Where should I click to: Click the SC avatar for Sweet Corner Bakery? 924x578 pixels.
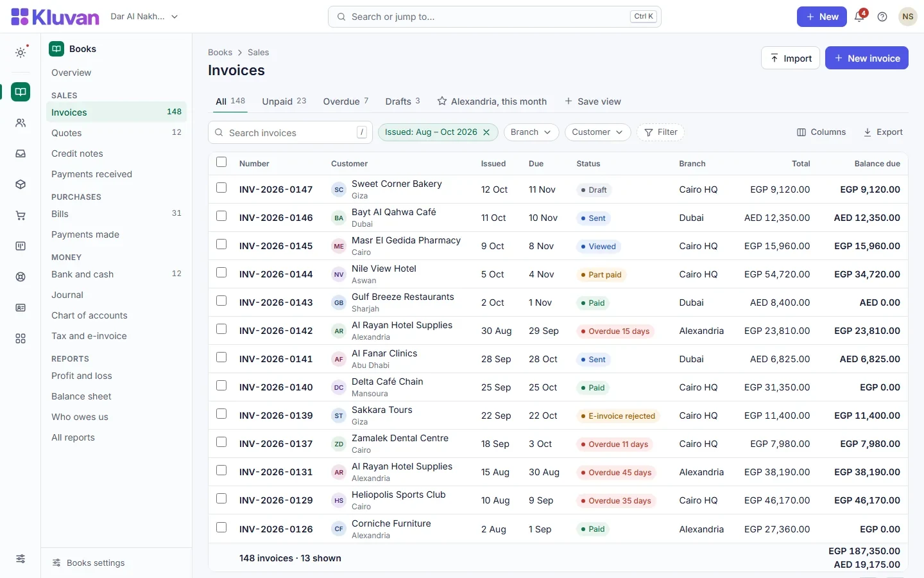[339, 189]
